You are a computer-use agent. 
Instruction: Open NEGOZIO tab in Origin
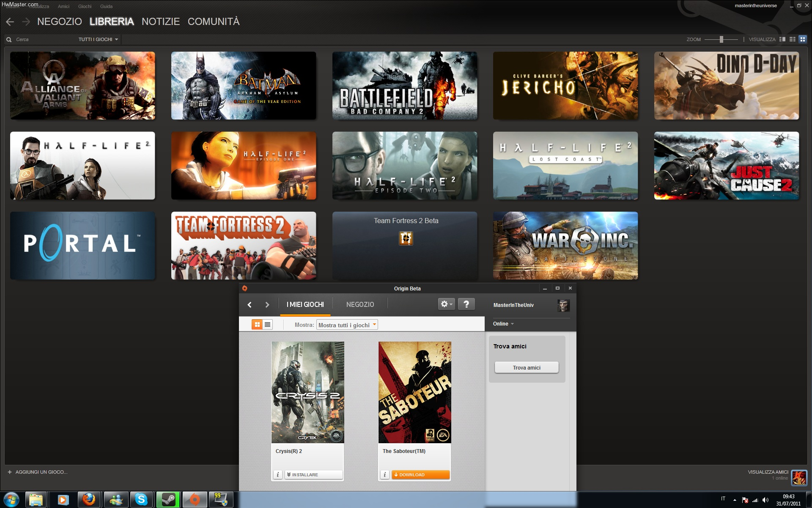pos(360,305)
